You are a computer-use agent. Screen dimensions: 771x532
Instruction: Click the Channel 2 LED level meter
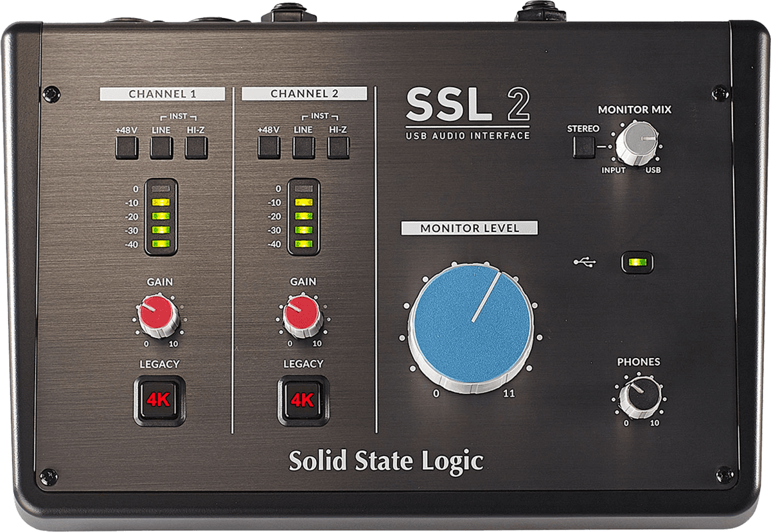coord(303,217)
